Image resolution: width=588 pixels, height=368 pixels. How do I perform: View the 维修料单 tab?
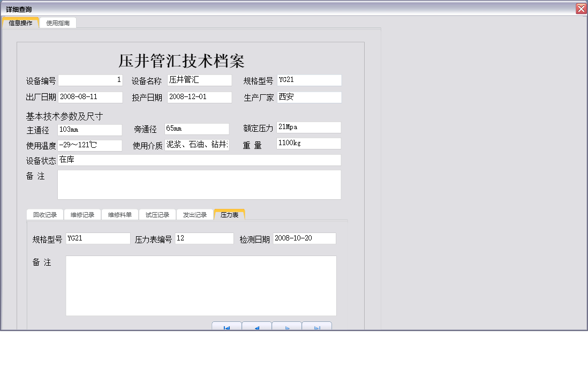(120, 213)
